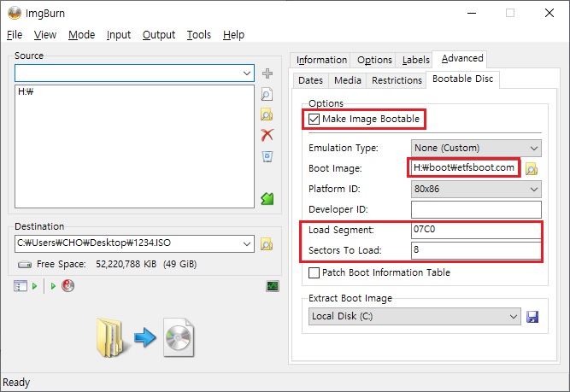Uncheck Make Image Bootable checkbox
Screen dimensions: 570x392
click(314, 120)
